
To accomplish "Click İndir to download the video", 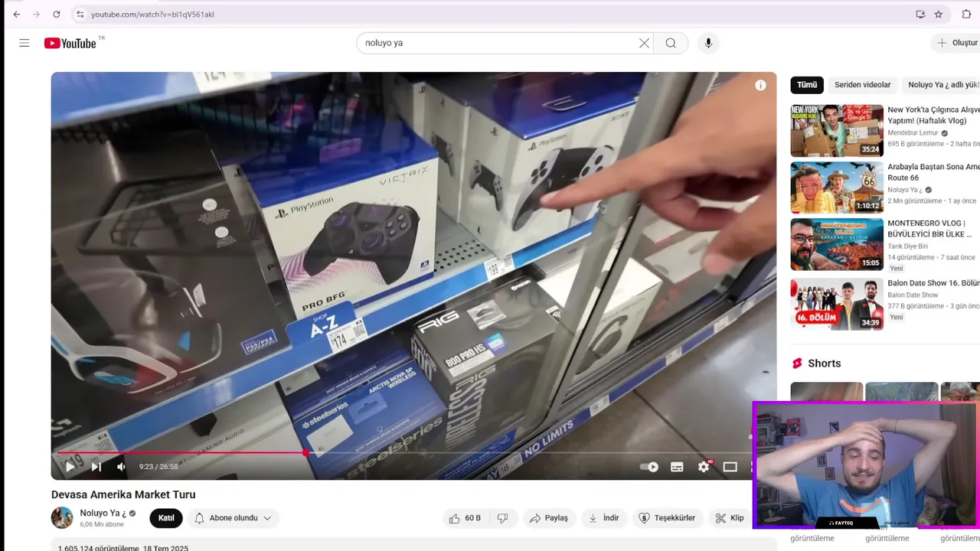I will coord(603,518).
